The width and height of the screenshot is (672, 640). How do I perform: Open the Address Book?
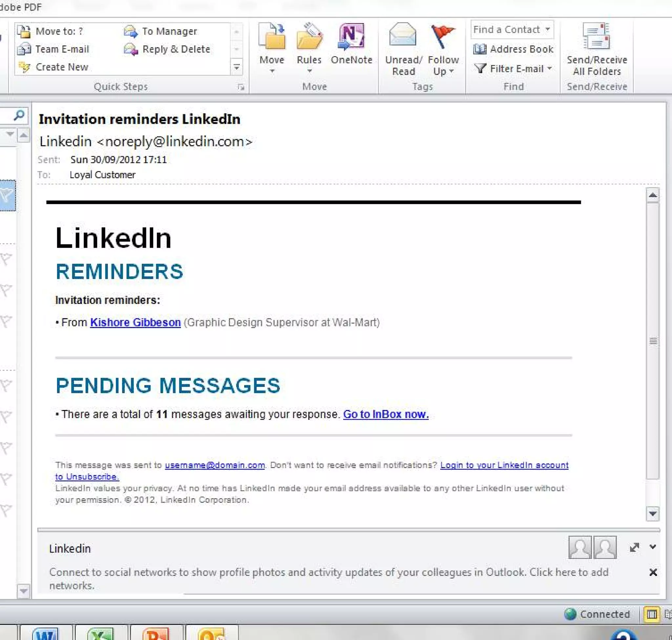pyautogui.click(x=514, y=49)
